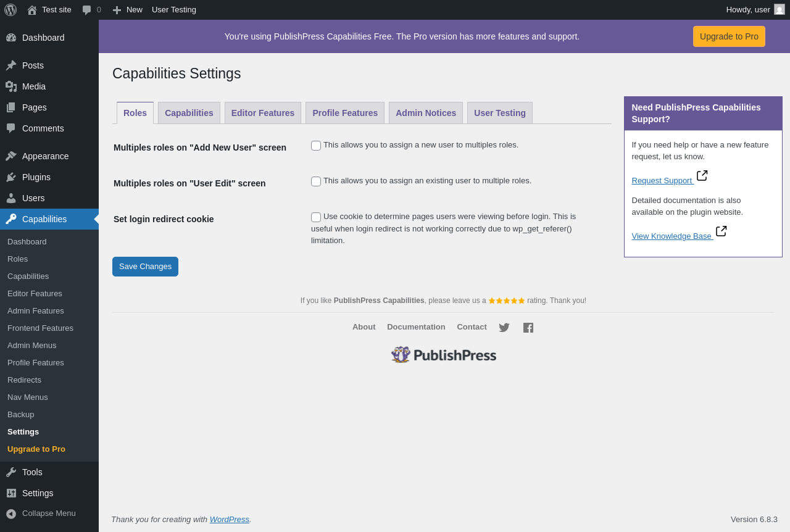Viewport: 790px width, 532px height.
Task: Open the Editor Features settings tab
Action: pos(263,113)
